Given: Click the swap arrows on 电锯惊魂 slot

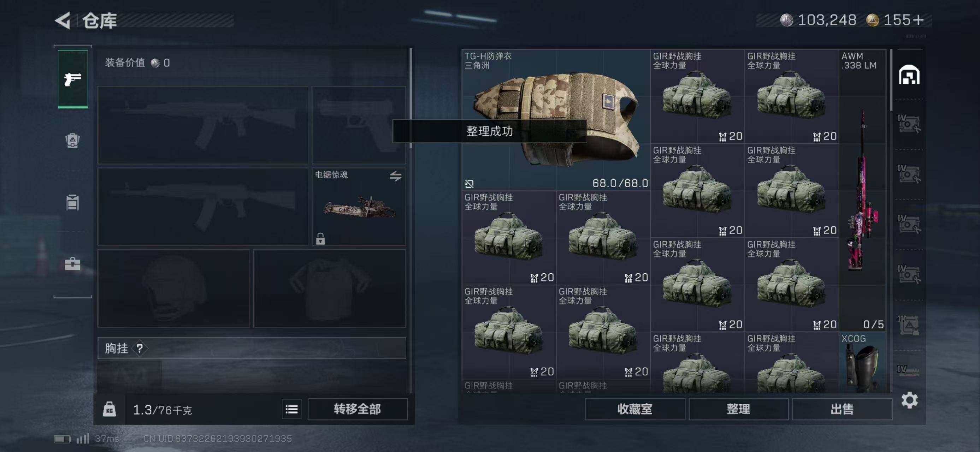Looking at the screenshot, I should [395, 176].
